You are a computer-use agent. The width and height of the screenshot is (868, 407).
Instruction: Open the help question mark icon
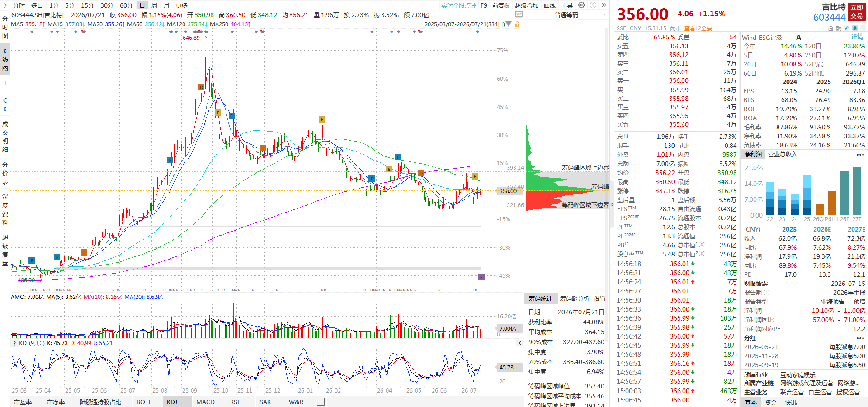pyautogui.click(x=593, y=5)
